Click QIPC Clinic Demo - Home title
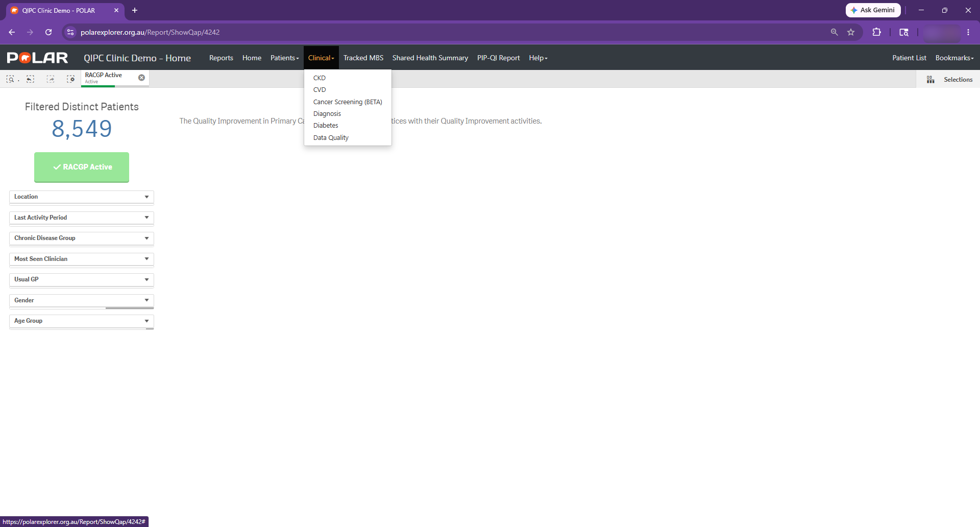 pos(137,58)
